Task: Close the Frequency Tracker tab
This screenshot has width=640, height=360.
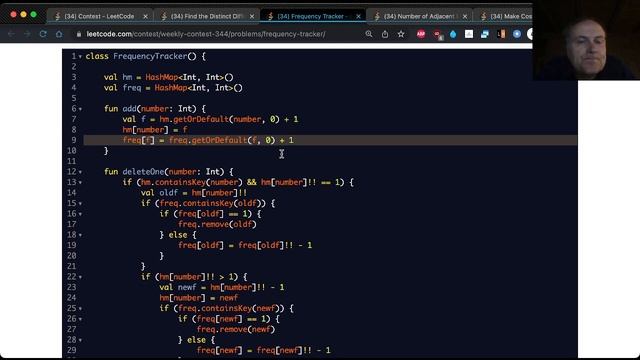Action: [358, 16]
